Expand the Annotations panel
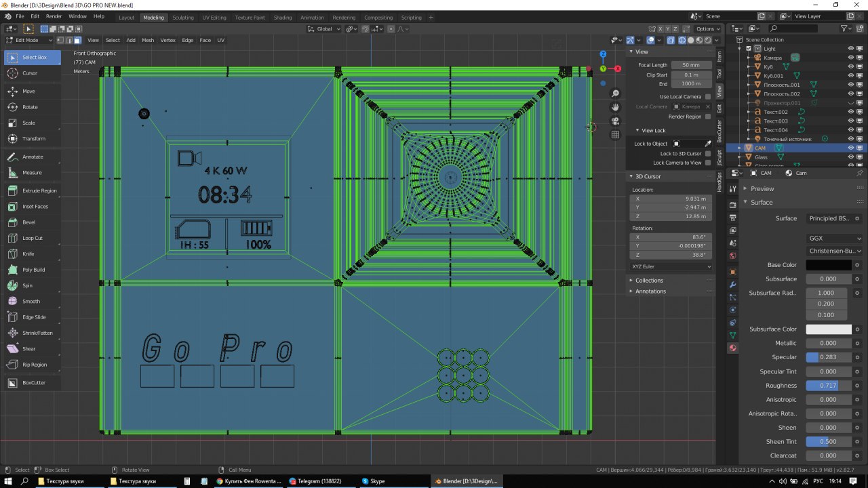The height and width of the screenshot is (488, 868). point(650,291)
